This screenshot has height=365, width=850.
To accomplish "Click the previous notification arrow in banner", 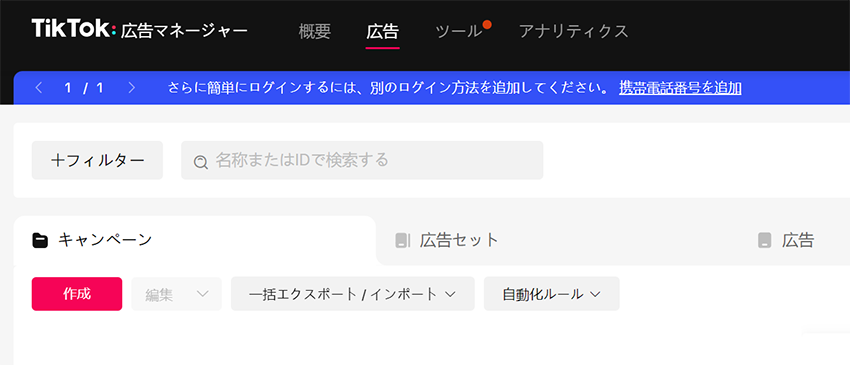I will tap(38, 88).
